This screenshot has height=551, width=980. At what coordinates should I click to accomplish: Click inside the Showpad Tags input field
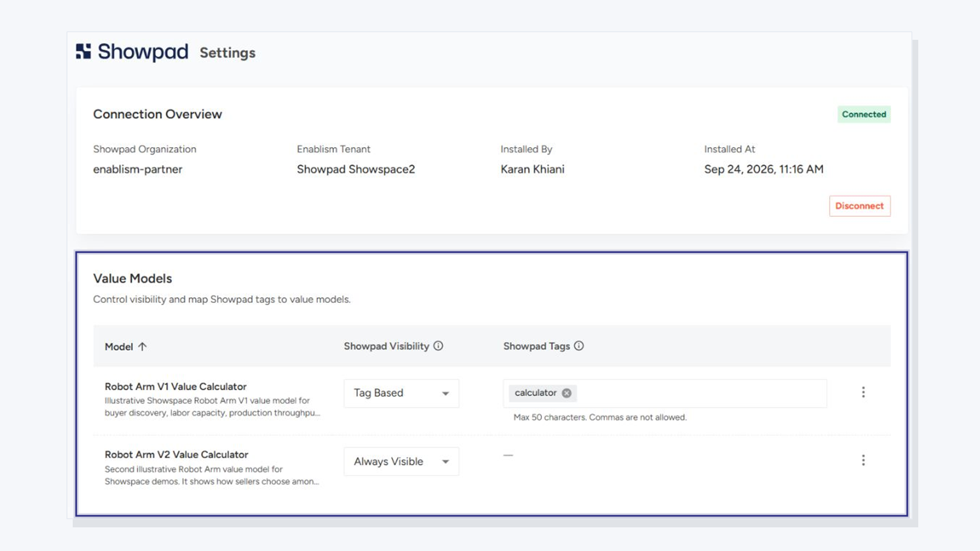pyautogui.click(x=665, y=393)
